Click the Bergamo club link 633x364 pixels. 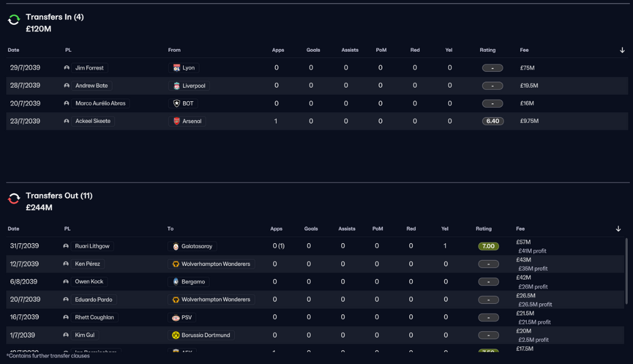[x=189, y=282]
